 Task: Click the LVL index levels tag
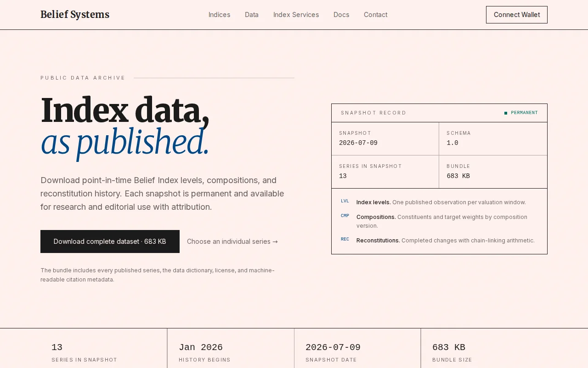click(345, 201)
